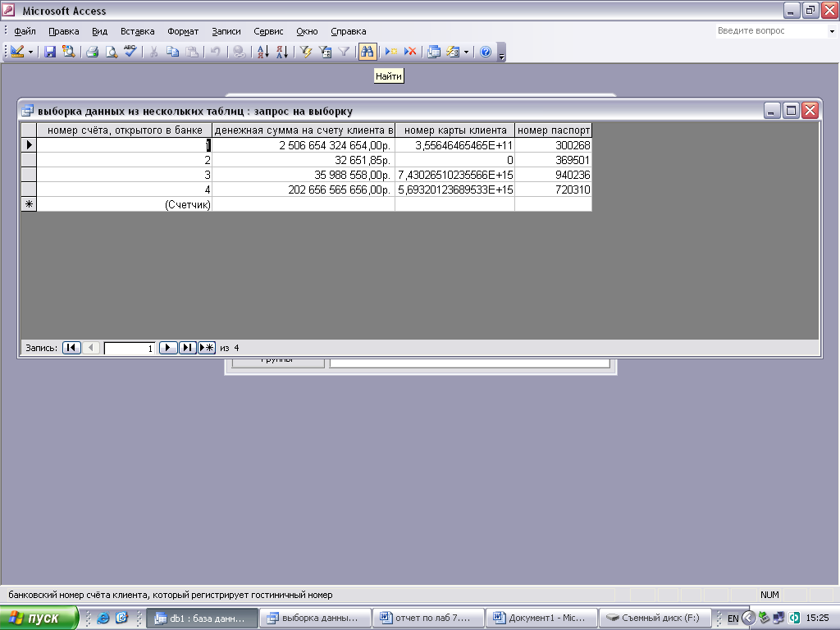Open the Окно menu
The height and width of the screenshot is (630, 840).
coord(307,31)
